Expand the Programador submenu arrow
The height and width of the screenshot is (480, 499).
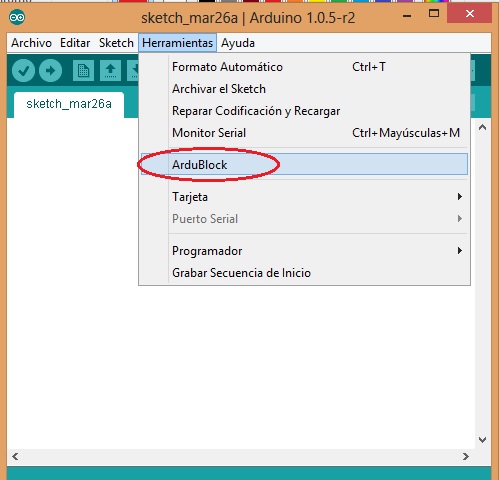tap(460, 251)
